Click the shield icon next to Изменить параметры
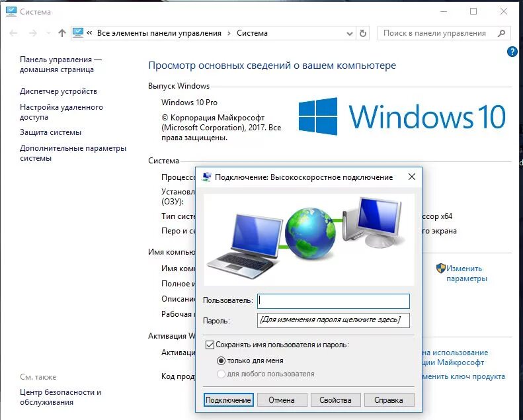 point(441,269)
